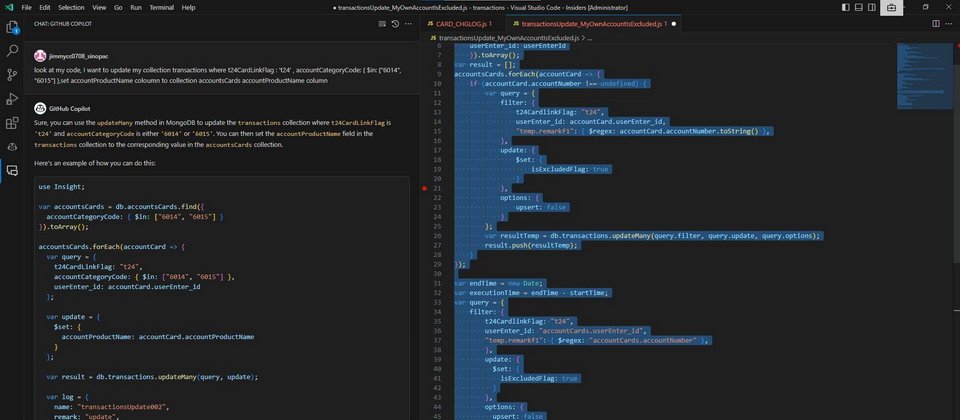This screenshot has width=960, height=420.
Task: Click 'GitHub Copilot' responder name
Action: click(70, 108)
